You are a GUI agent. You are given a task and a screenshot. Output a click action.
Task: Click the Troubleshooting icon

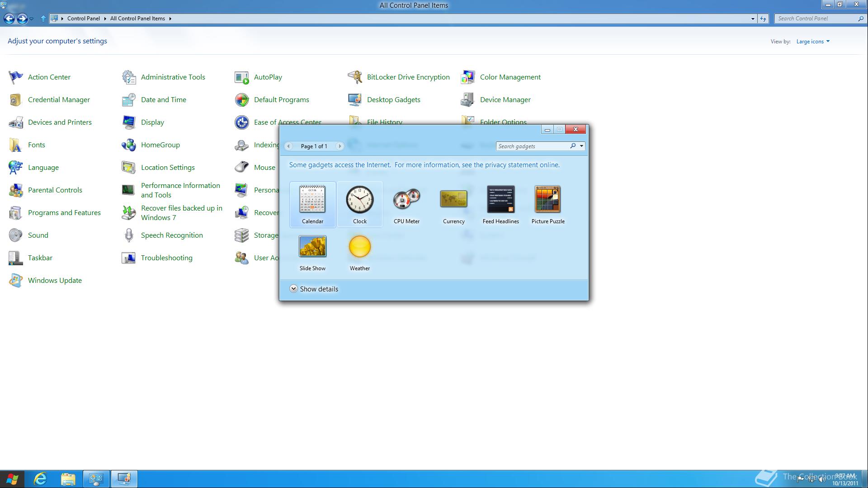(129, 258)
